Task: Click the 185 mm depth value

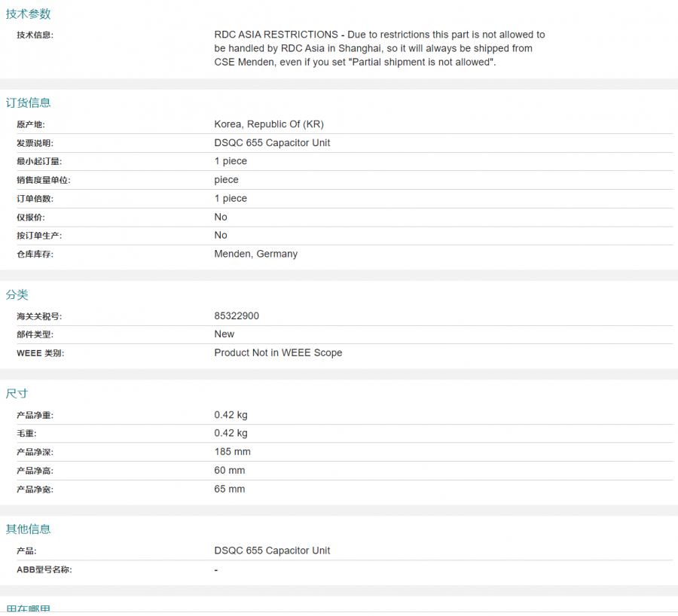Action: point(232,452)
